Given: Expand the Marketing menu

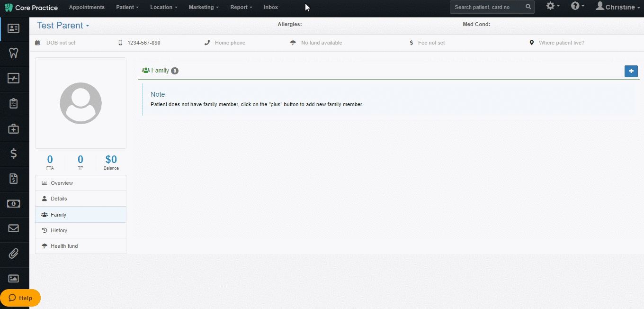Looking at the screenshot, I should pyautogui.click(x=204, y=7).
